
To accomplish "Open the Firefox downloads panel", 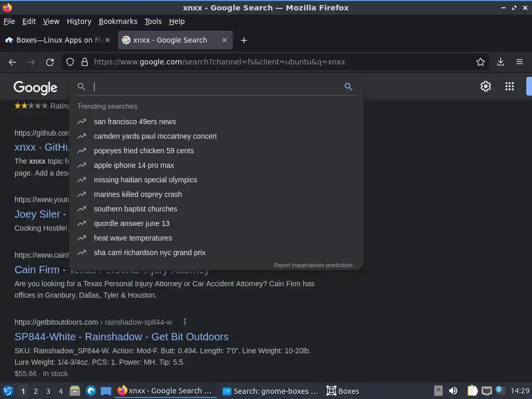I will point(500,62).
